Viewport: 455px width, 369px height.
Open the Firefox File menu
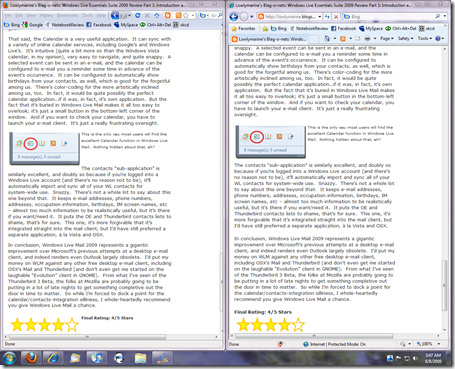pyautogui.click(x=8, y=16)
